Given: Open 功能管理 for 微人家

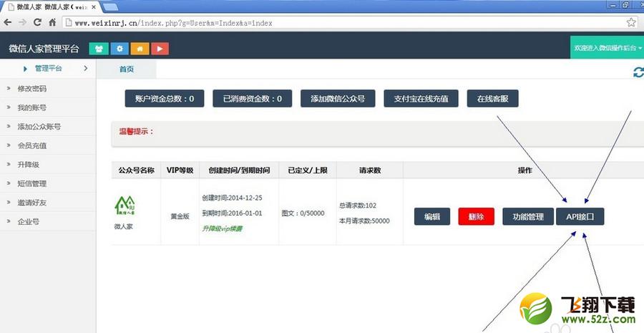Looking at the screenshot, I should (528, 217).
